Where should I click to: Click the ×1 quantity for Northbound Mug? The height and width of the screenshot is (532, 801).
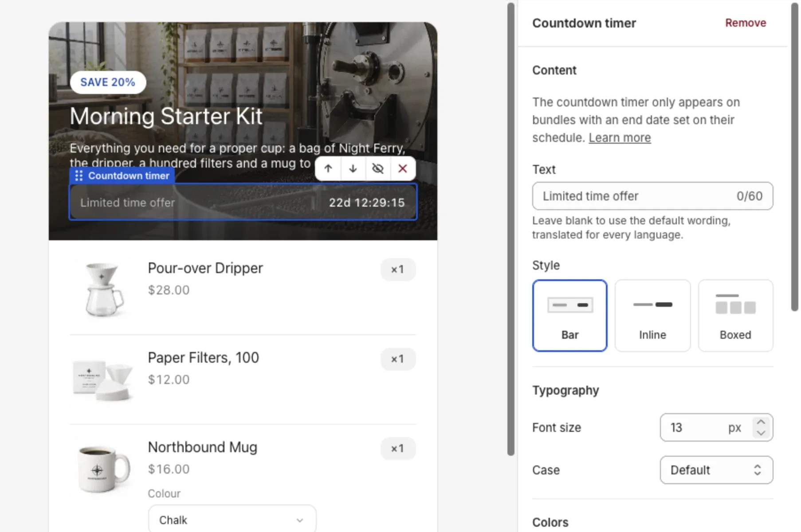pyautogui.click(x=398, y=449)
